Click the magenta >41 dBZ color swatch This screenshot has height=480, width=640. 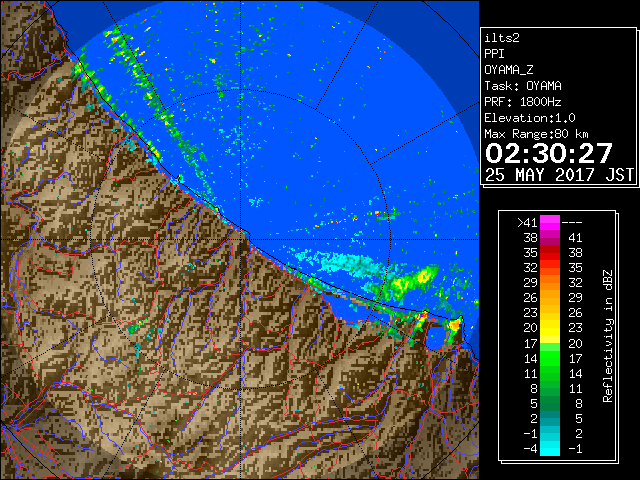pyautogui.click(x=550, y=223)
